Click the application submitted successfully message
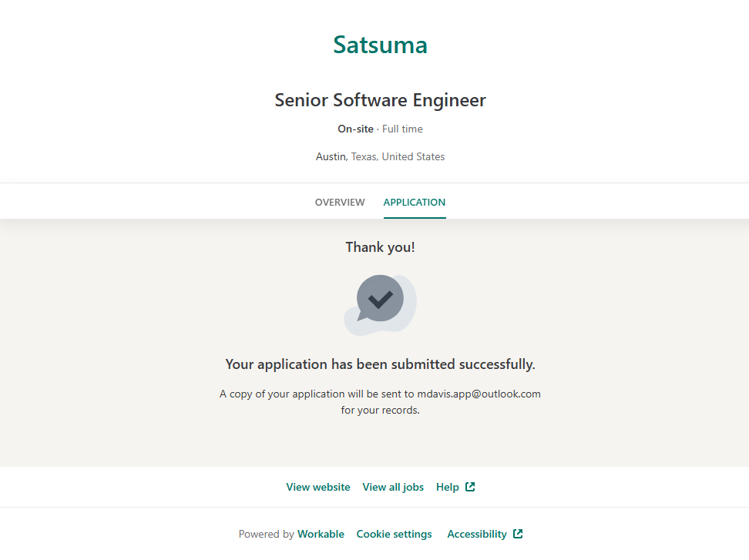Viewport: 749px width, 560px height. [x=380, y=364]
